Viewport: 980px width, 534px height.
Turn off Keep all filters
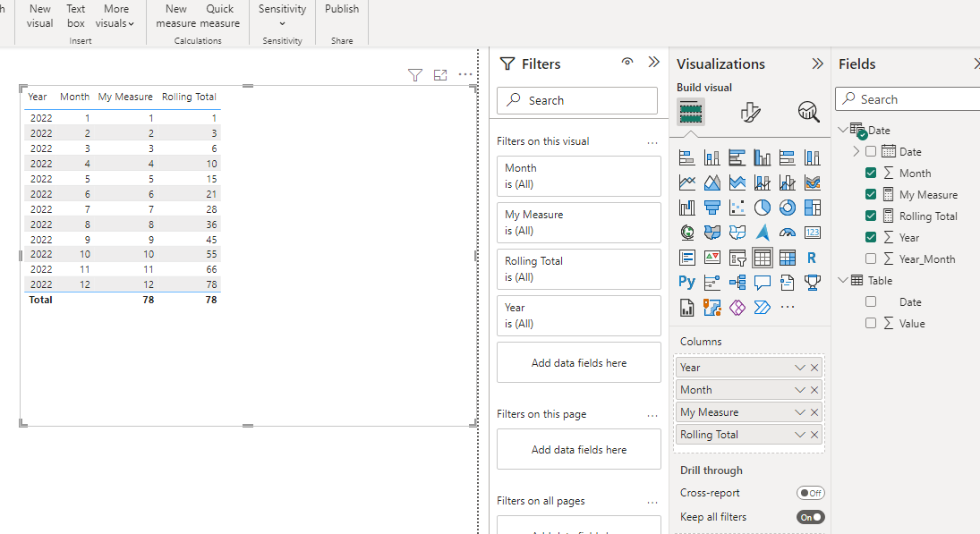click(811, 517)
